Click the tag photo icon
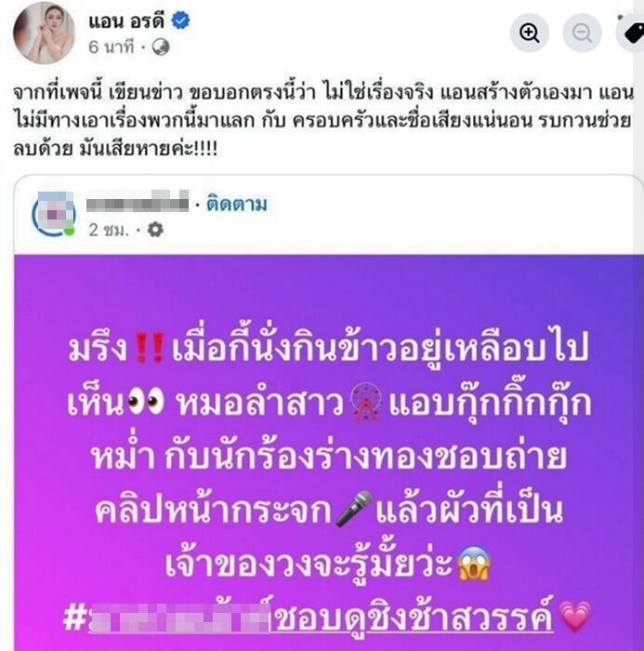Viewport: 644px width, 651px height. coord(632,33)
